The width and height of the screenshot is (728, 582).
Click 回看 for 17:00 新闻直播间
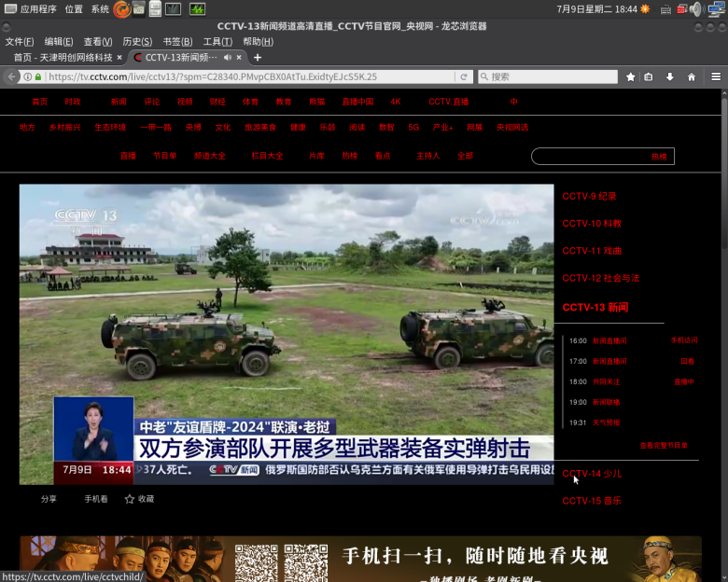pos(688,361)
